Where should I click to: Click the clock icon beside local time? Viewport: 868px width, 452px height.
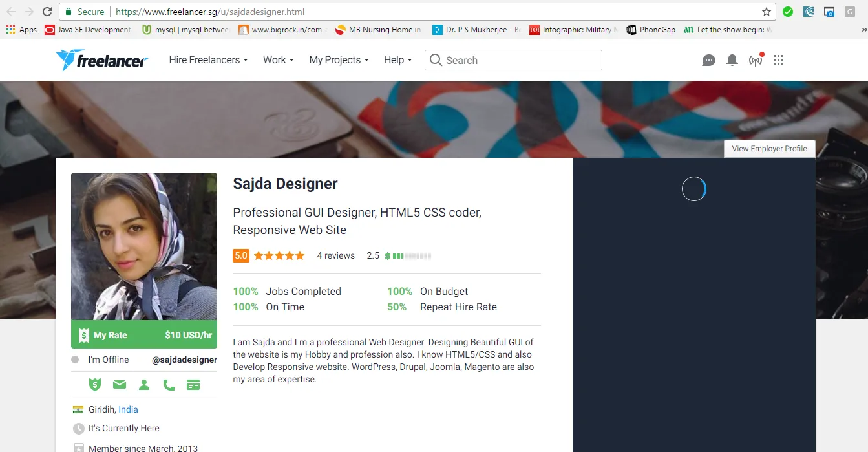(79, 429)
